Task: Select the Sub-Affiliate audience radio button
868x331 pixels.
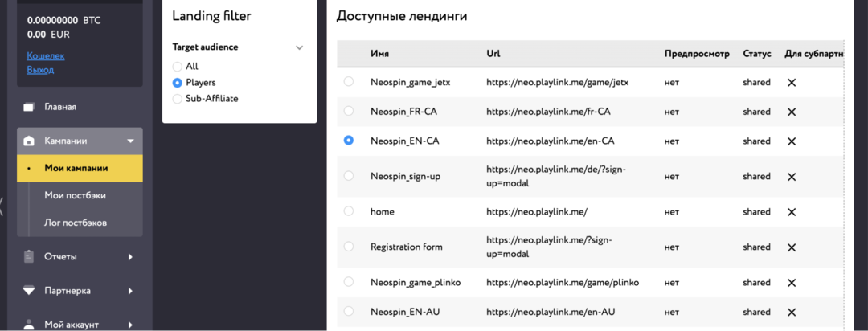Action: tap(178, 99)
